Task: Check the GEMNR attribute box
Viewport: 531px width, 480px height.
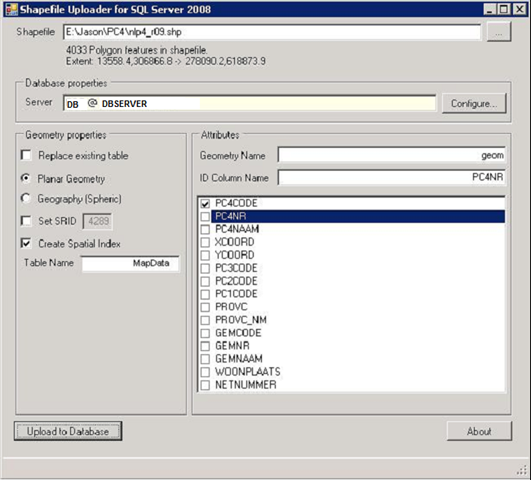Action: 205,346
